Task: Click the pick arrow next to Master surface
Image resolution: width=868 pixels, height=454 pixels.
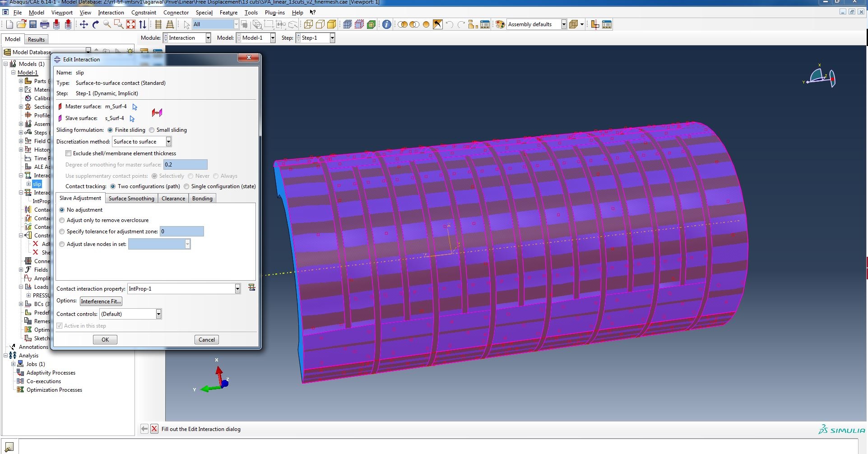Action: [135, 107]
